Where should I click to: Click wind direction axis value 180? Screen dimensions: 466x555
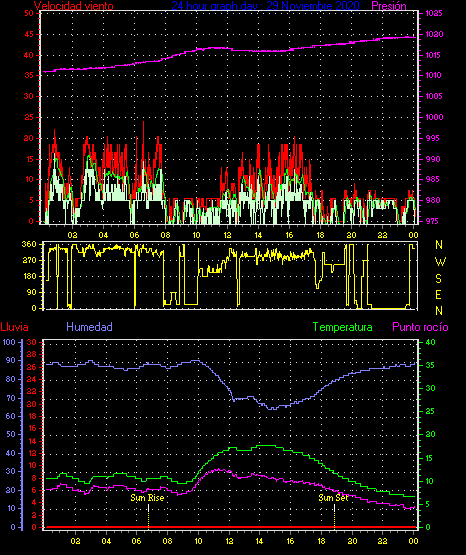(x=30, y=276)
